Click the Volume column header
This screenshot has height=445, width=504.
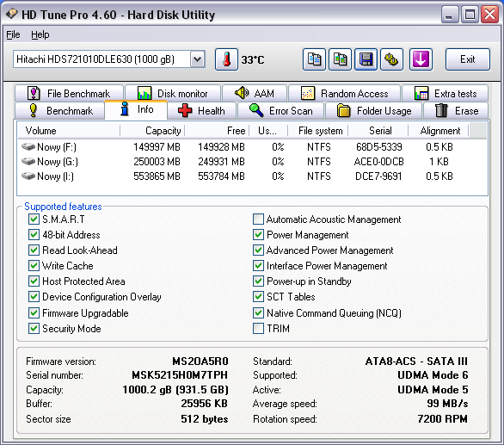coord(69,131)
